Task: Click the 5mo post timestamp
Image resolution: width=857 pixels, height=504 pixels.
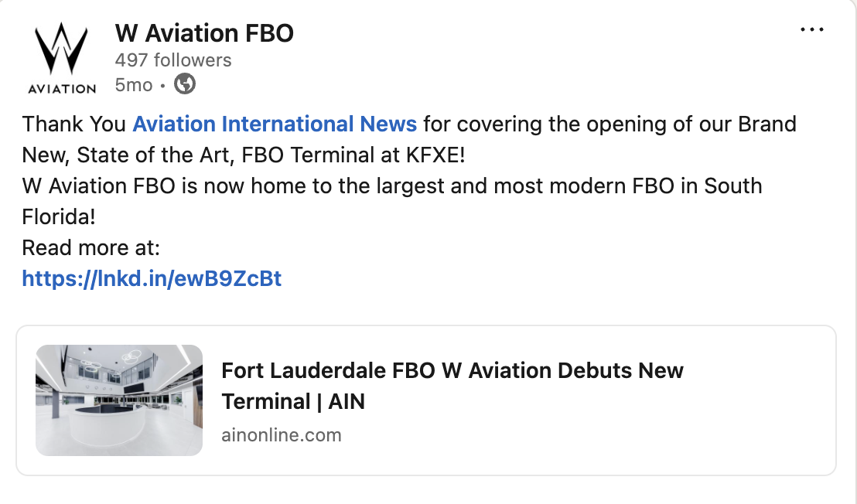Action: pos(133,85)
